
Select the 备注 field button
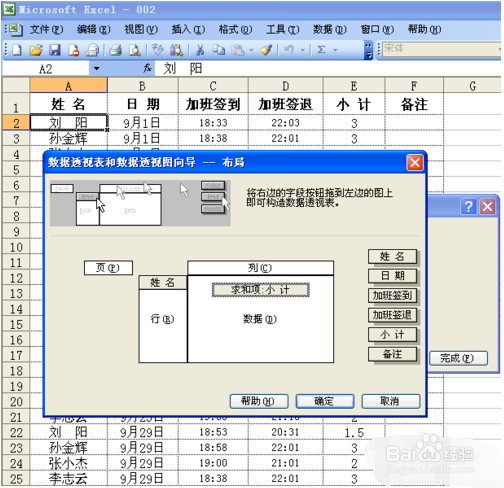click(392, 354)
